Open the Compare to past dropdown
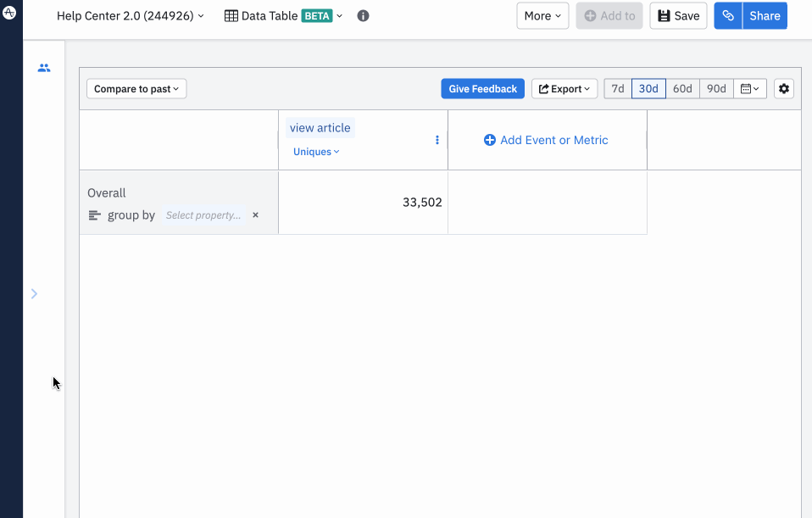812x518 pixels. tap(136, 89)
